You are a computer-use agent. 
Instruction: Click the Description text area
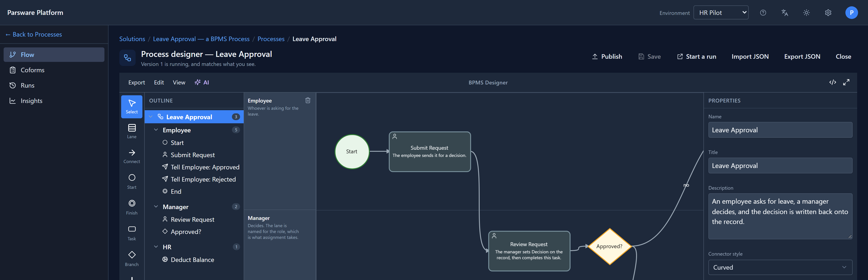pos(780,216)
